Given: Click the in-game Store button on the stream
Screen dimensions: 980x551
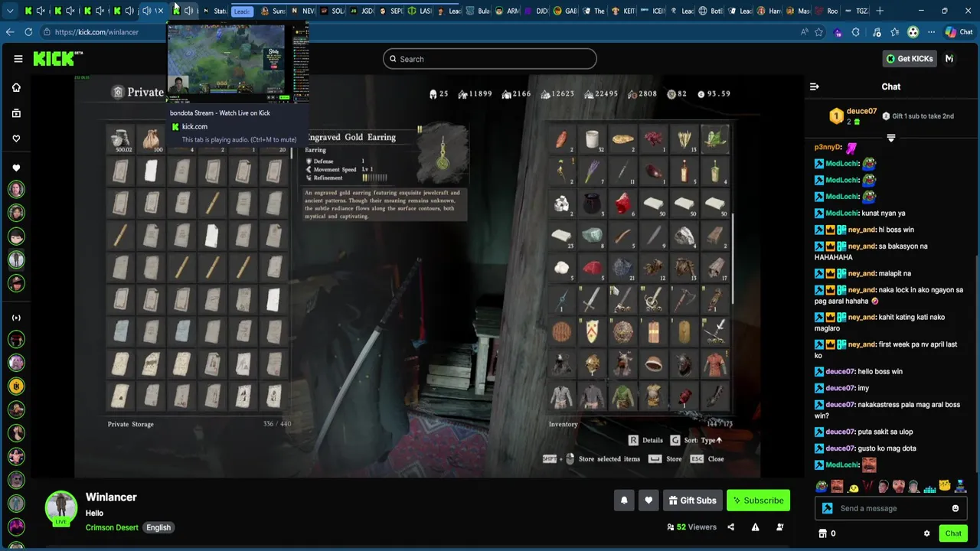Looking at the screenshot, I should (x=665, y=459).
